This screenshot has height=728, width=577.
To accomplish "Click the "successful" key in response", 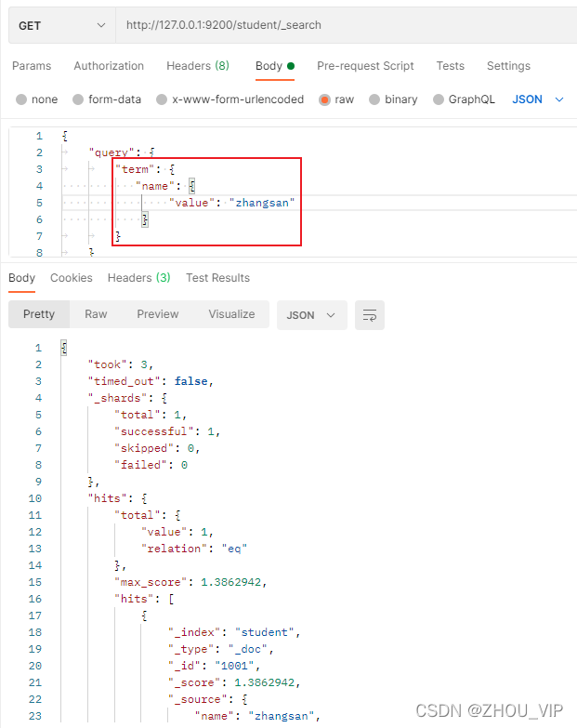I will 154,431.
